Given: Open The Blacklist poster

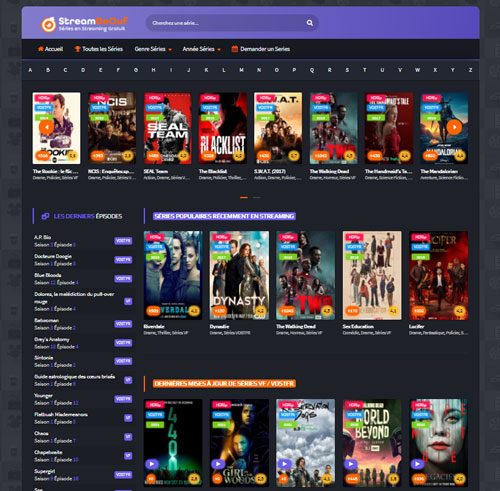Looking at the screenshot, I should tap(223, 128).
